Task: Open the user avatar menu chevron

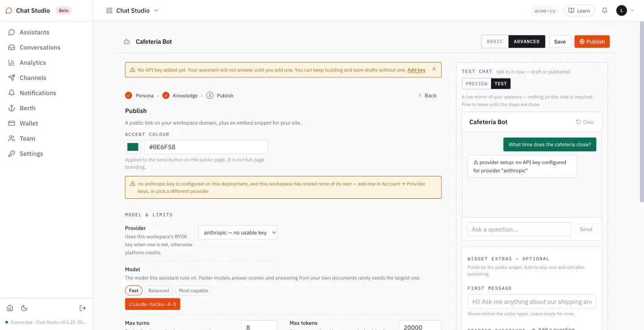Action: click(x=632, y=11)
